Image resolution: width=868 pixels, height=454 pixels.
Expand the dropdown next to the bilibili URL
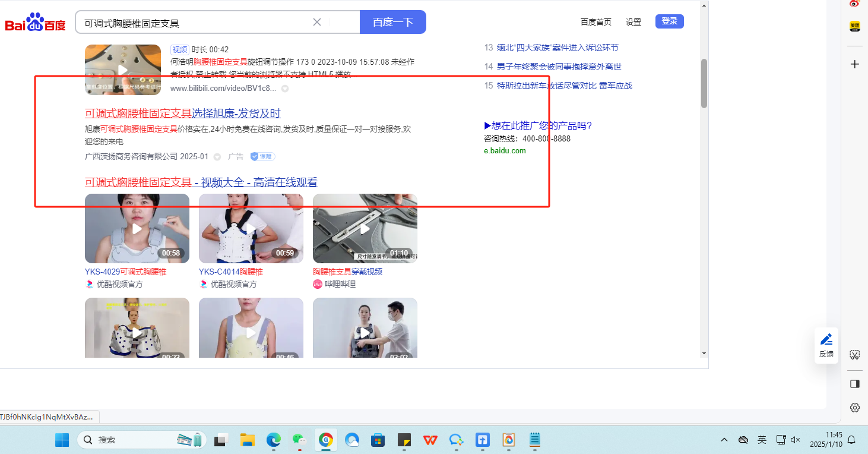click(x=285, y=89)
